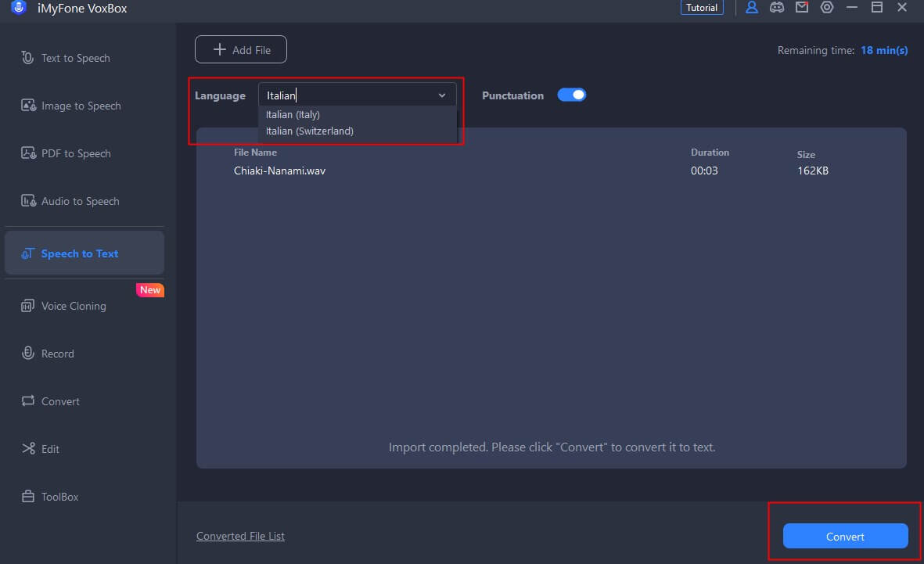
Task: Click the 162KB size value
Action: coord(813,171)
